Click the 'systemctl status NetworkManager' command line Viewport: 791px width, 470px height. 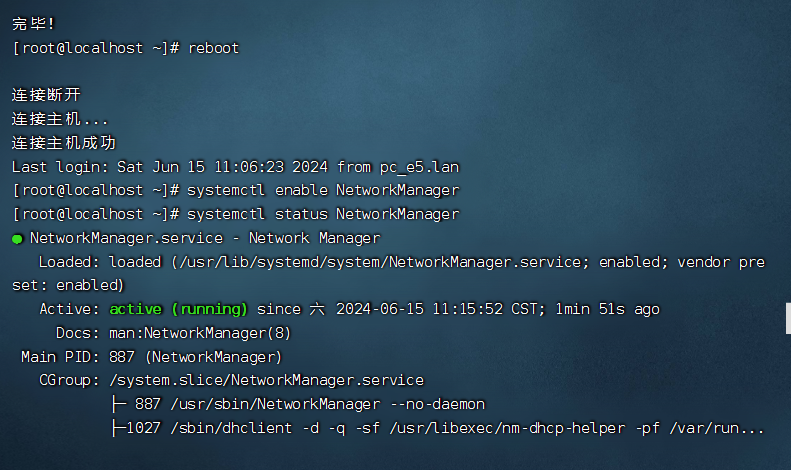coord(323,214)
